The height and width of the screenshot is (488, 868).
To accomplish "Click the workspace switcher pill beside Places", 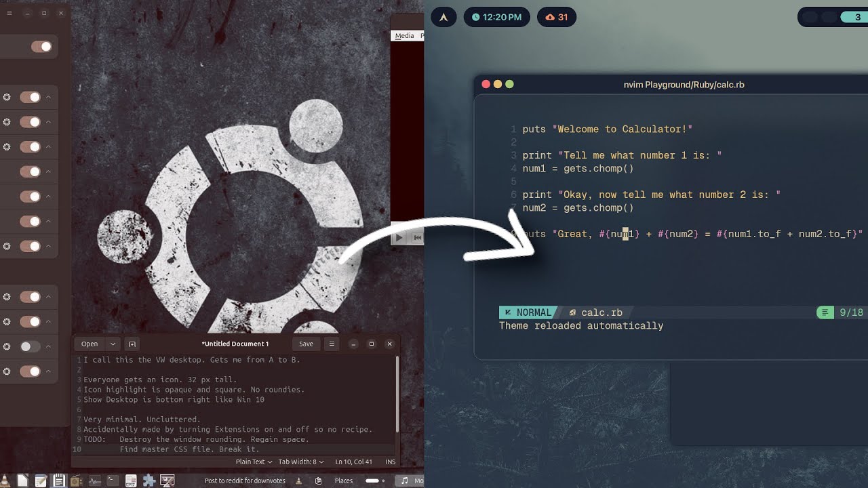I will (375, 481).
